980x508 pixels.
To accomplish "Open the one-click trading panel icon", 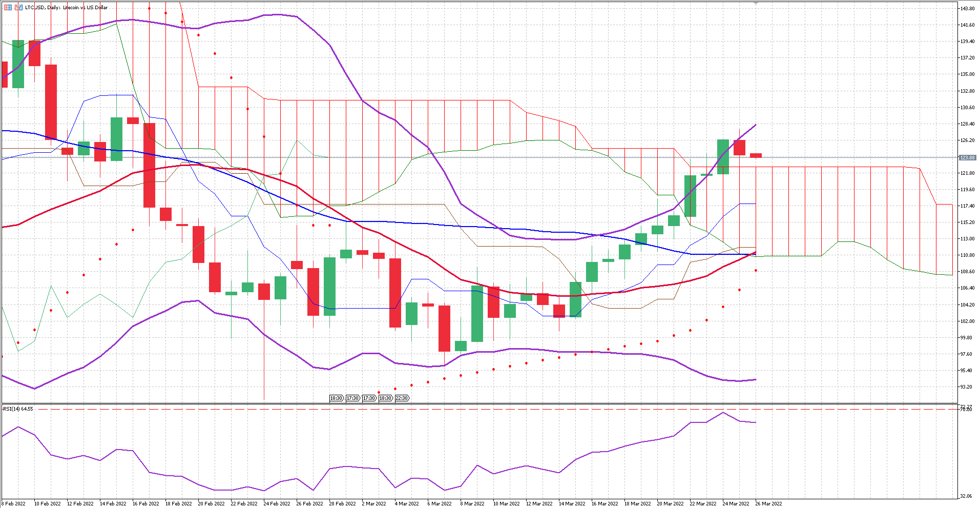I will coord(8,7).
